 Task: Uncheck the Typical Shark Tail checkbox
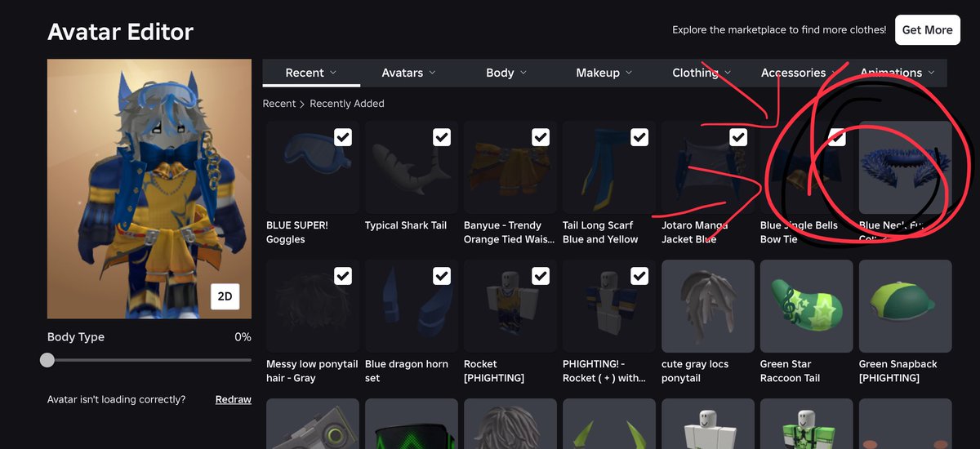pyautogui.click(x=442, y=137)
